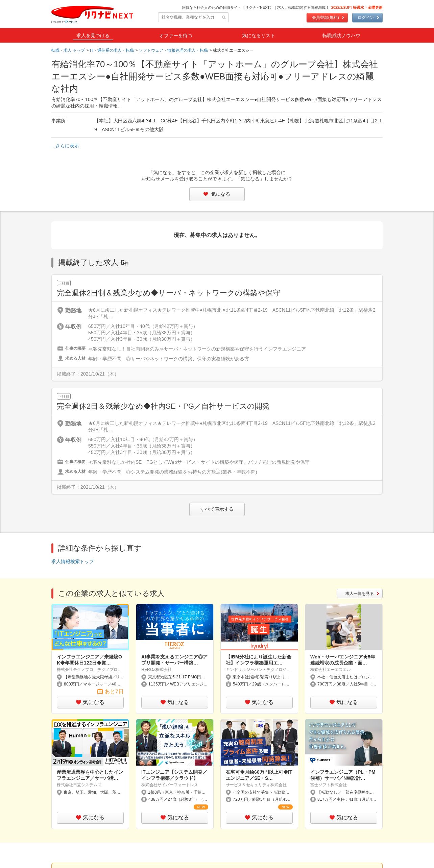434x868 pixels.
Task: Follow IT・通信系の求人・転職 breadcrumb
Action: 112,50
